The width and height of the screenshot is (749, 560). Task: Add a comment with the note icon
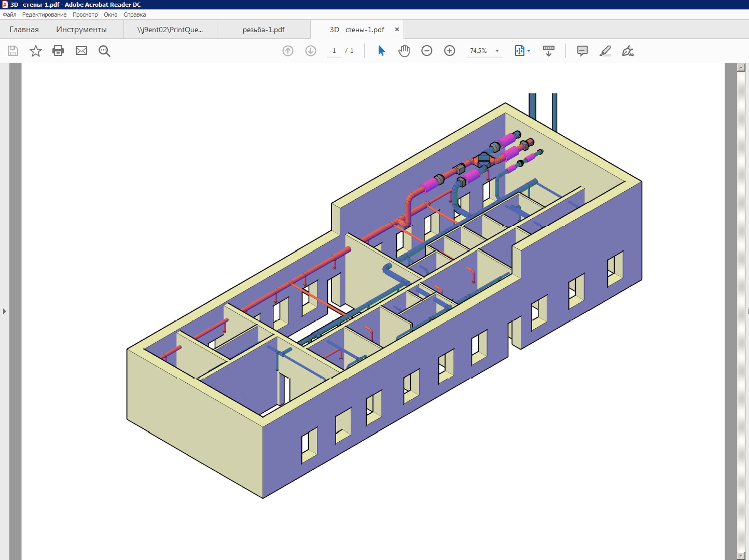pyautogui.click(x=582, y=51)
